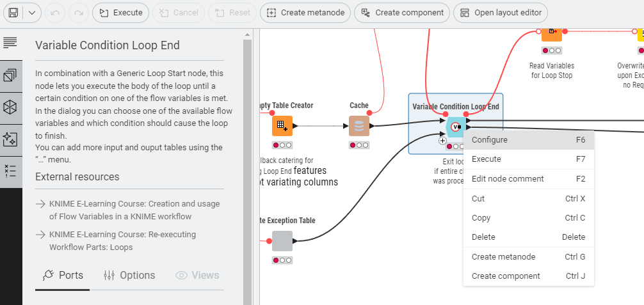Choose Create metanode in context menu
This screenshot has height=305, width=644.
tap(529, 257)
